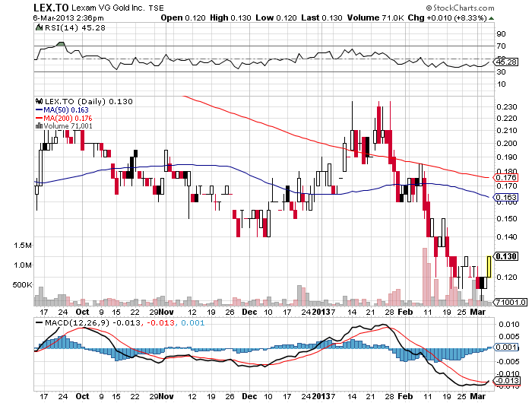Click the timestamp 6-Mar-2013 2:36pm
Viewport: 532px width, 403px height.
coord(68,18)
